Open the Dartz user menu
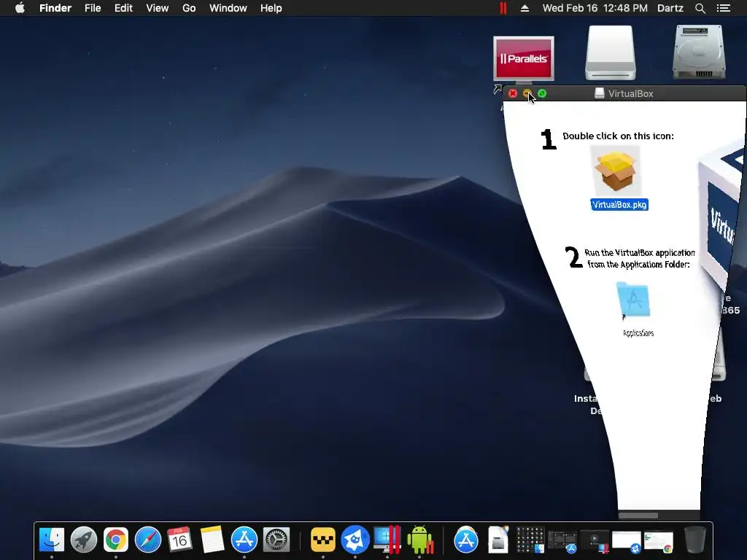This screenshot has width=747, height=560. [670, 8]
